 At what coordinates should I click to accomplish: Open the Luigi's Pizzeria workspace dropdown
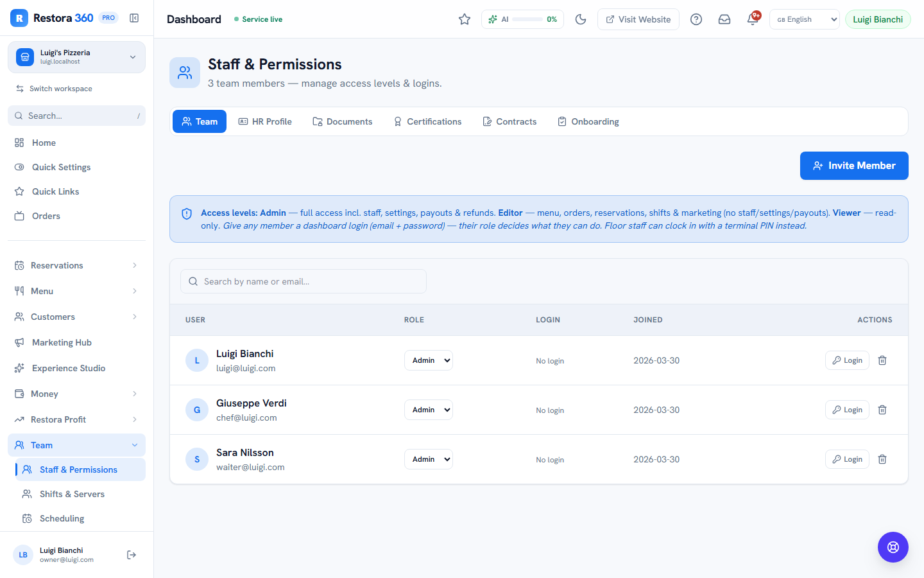[x=76, y=57]
